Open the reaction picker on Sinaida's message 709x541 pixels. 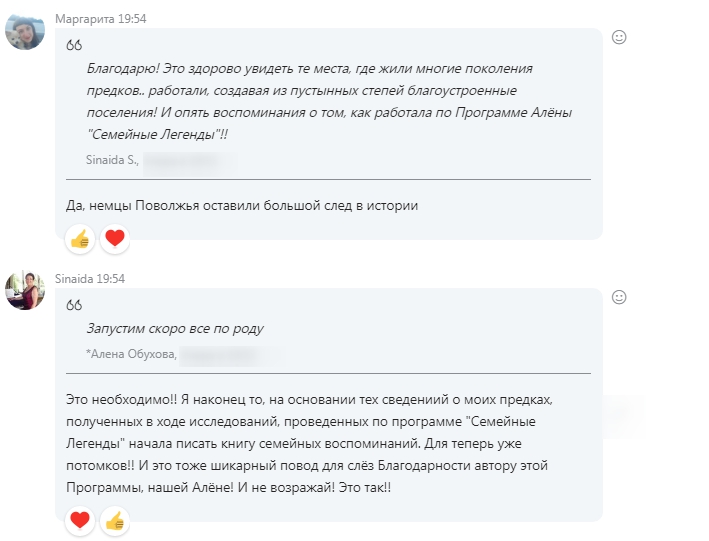tap(619, 297)
